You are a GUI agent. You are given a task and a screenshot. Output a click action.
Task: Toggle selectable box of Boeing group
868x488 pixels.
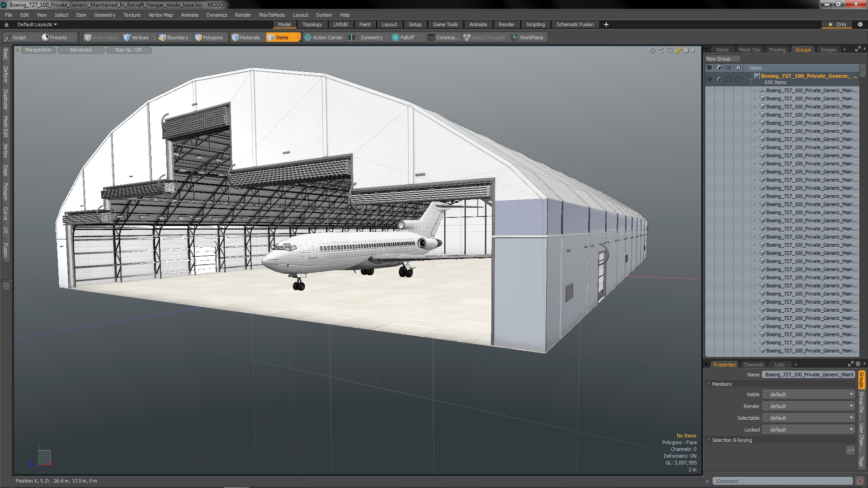(x=728, y=79)
